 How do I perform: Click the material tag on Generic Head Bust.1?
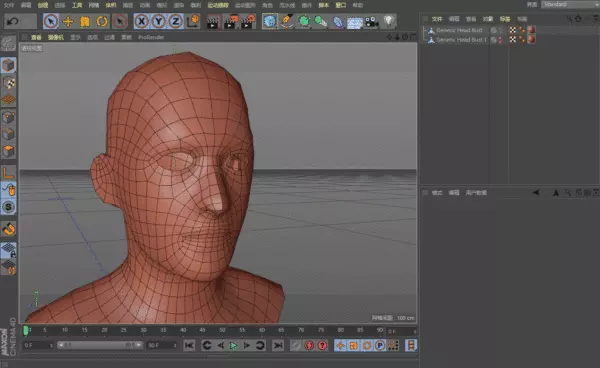[x=532, y=40]
